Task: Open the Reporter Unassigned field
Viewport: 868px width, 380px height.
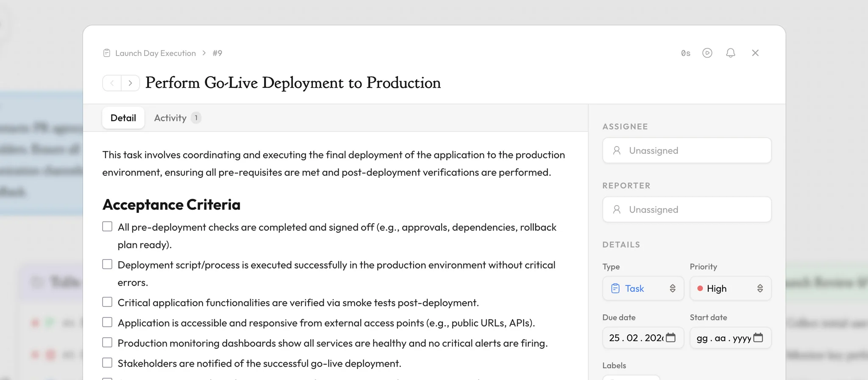Action: [x=687, y=210]
